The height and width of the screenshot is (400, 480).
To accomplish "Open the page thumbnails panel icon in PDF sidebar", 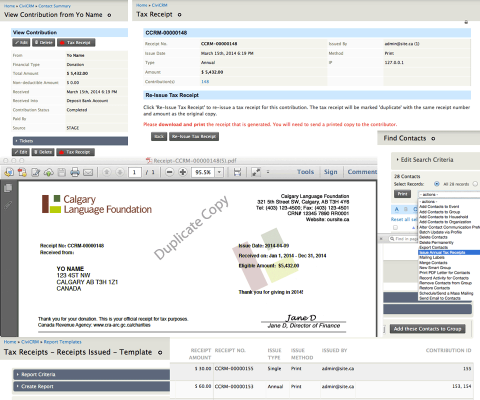I will click(8, 188).
